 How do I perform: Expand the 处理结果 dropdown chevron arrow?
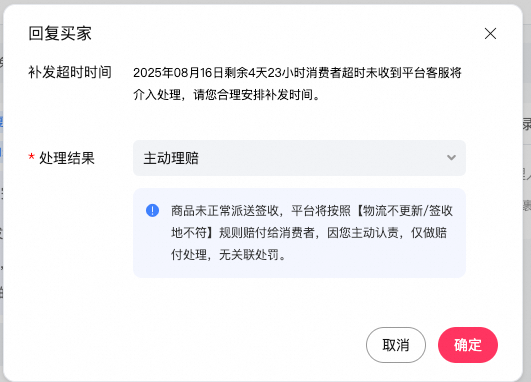tap(451, 158)
